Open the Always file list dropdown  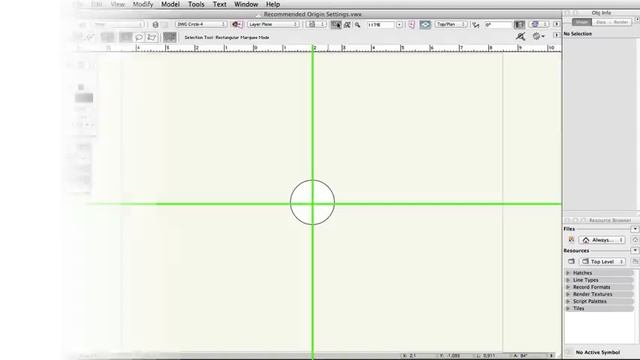(x=602, y=240)
